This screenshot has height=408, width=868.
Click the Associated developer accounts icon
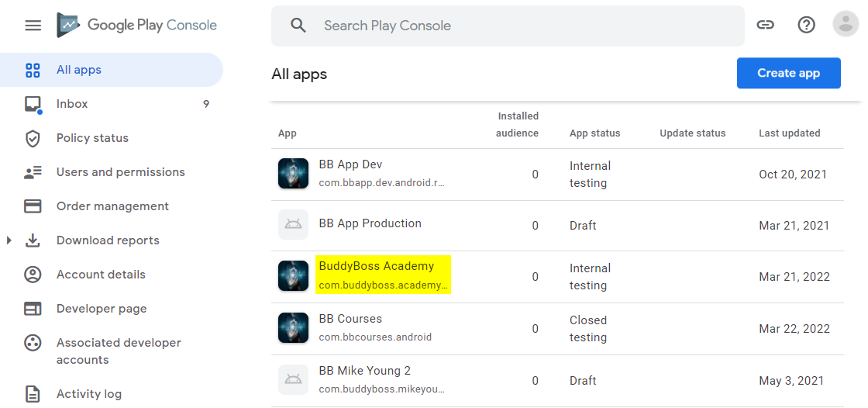[33, 343]
